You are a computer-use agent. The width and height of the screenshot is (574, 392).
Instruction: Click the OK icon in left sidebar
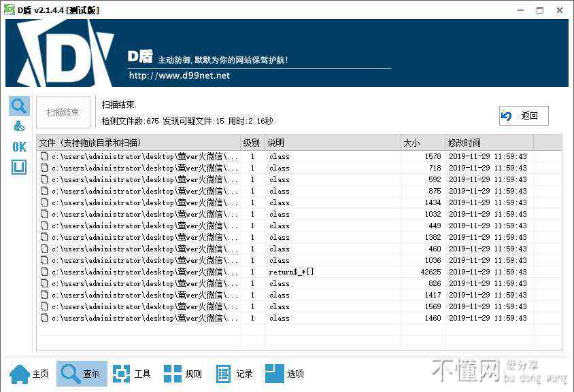click(x=19, y=147)
